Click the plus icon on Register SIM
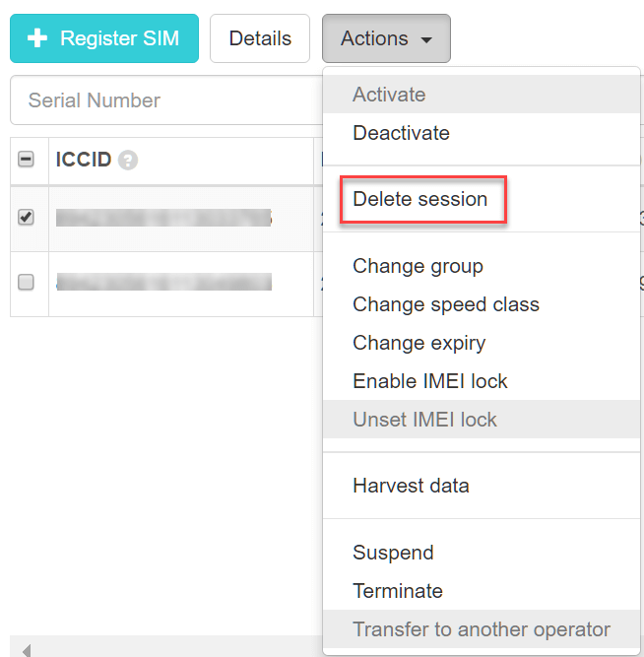 tap(37, 38)
